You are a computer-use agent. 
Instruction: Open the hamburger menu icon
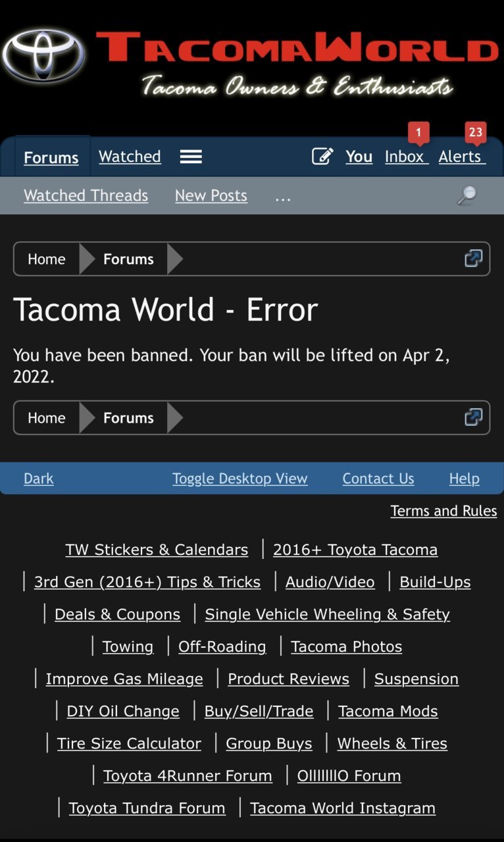(x=191, y=157)
